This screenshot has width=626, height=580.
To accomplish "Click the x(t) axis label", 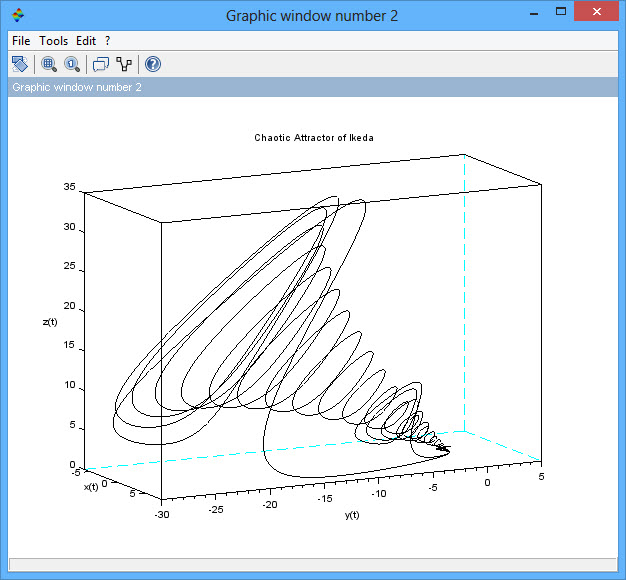I will coord(91,487).
